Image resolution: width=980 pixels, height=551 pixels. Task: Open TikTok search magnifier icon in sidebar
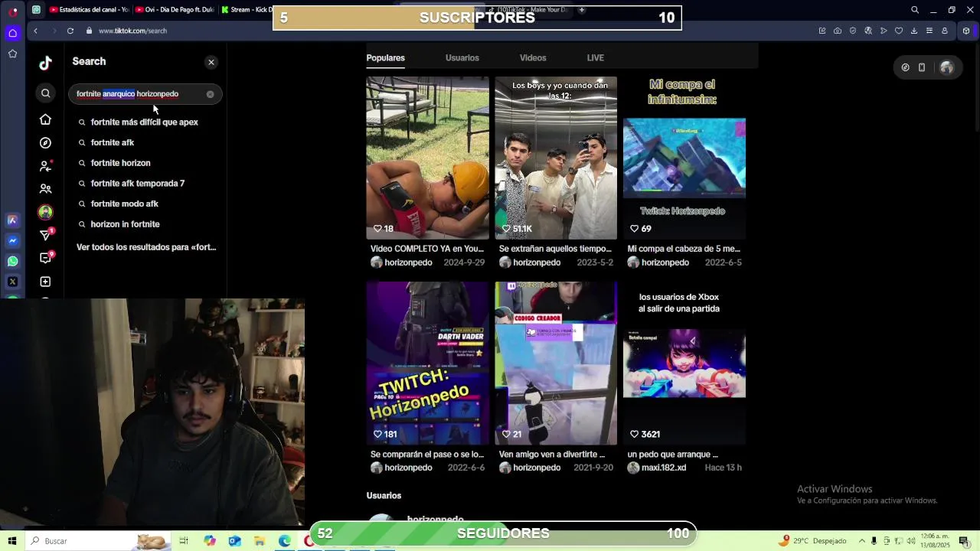45,93
